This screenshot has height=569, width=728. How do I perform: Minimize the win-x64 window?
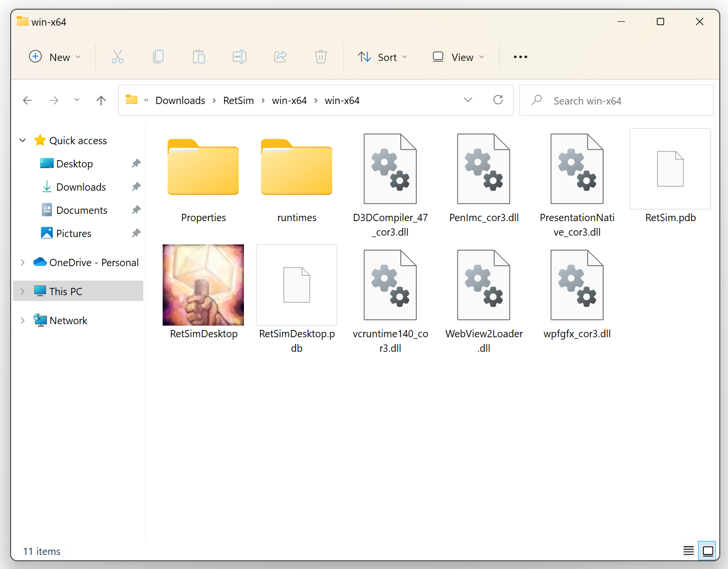tap(622, 22)
